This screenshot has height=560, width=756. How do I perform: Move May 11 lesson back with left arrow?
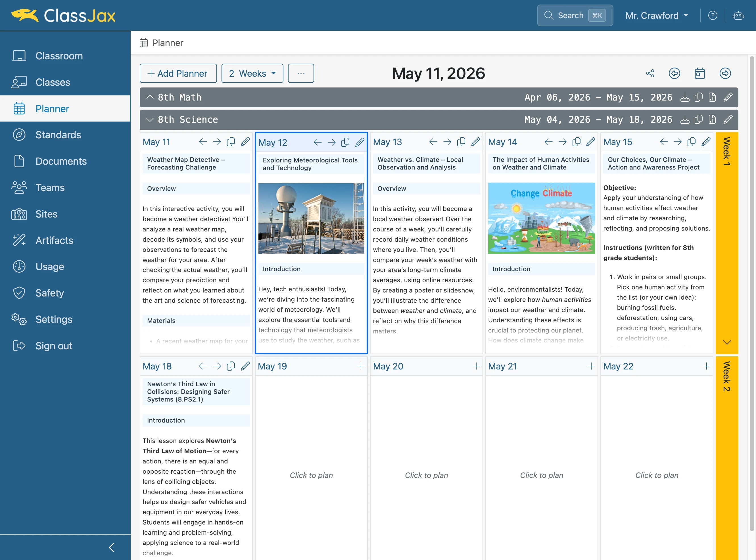(x=203, y=142)
